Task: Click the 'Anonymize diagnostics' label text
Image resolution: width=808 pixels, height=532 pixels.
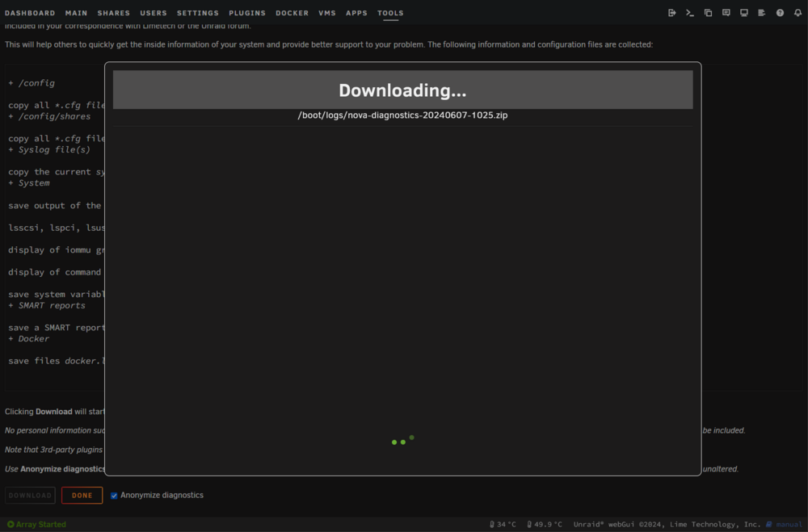Action: coord(162,496)
